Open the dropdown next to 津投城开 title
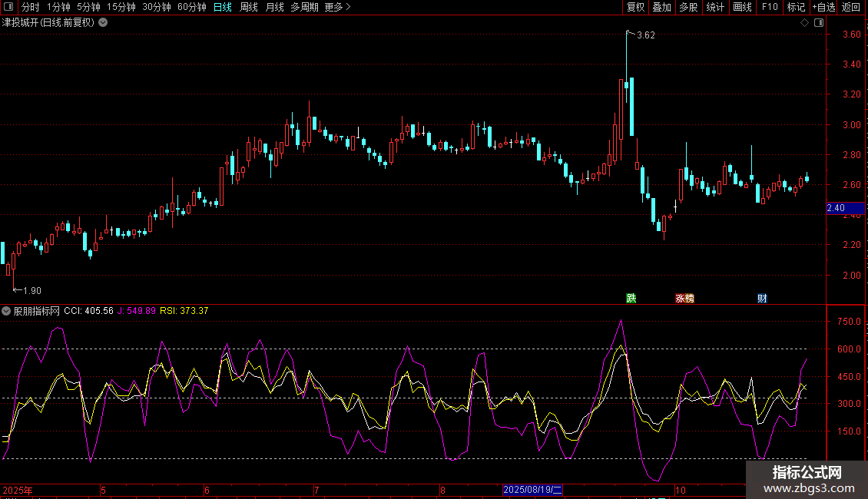The width and height of the screenshot is (868, 499). click(x=103, y=23)
